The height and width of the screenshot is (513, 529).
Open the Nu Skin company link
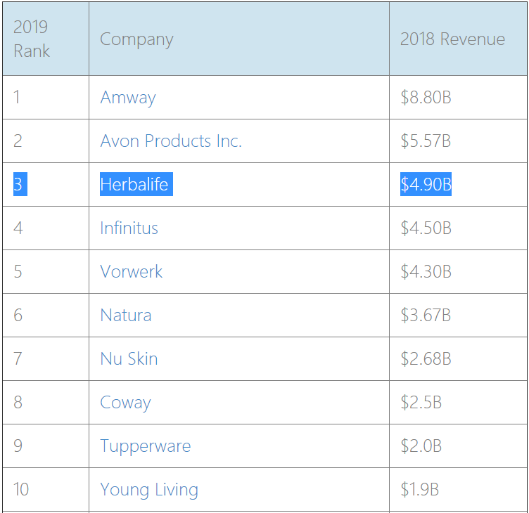coord(129,359)
